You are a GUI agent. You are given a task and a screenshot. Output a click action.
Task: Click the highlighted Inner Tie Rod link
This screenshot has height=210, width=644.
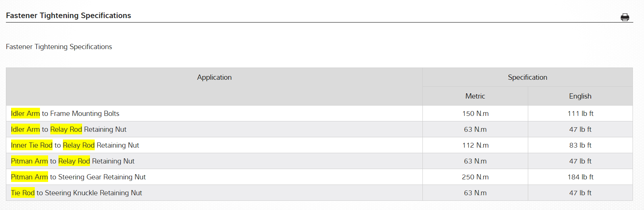(31, 145)
